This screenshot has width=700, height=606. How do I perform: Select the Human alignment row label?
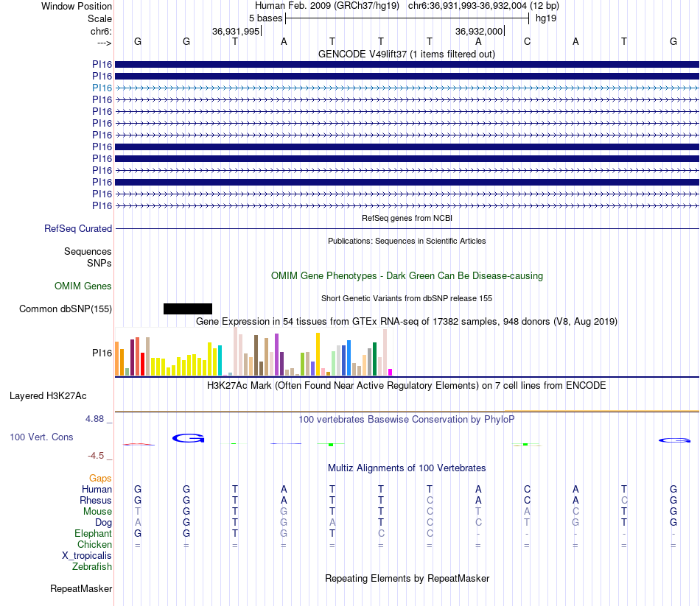(97, 490)
